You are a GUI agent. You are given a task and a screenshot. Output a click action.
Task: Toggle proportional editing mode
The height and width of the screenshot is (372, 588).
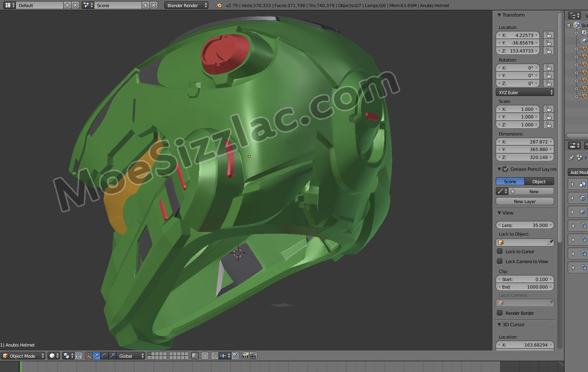click(x=205, y=356)
